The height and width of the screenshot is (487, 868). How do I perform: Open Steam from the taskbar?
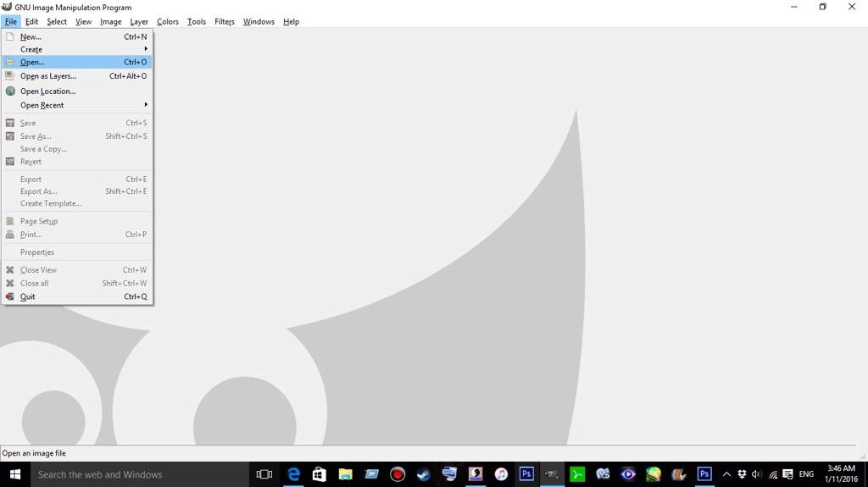click(x=424, y=474)
